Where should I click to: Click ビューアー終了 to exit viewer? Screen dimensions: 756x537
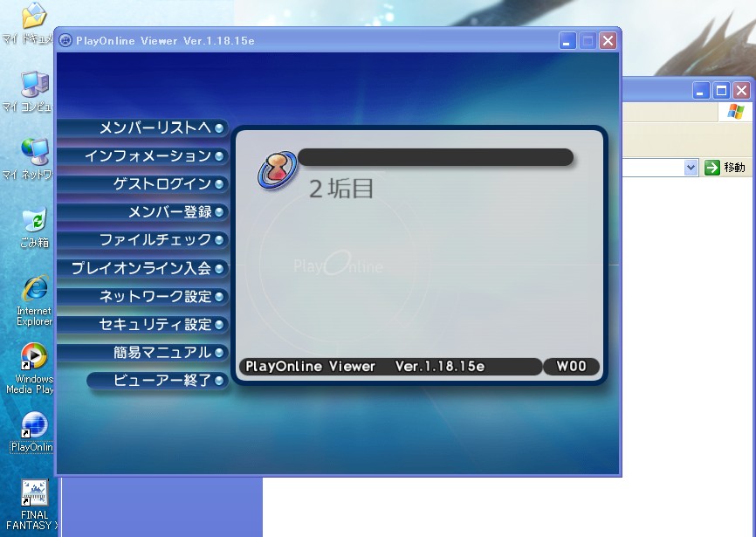coord(162,380)
